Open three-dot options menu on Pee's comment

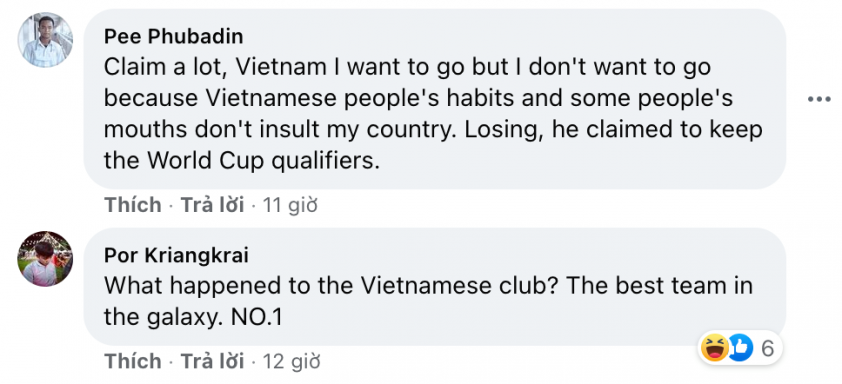click(819, 99)
